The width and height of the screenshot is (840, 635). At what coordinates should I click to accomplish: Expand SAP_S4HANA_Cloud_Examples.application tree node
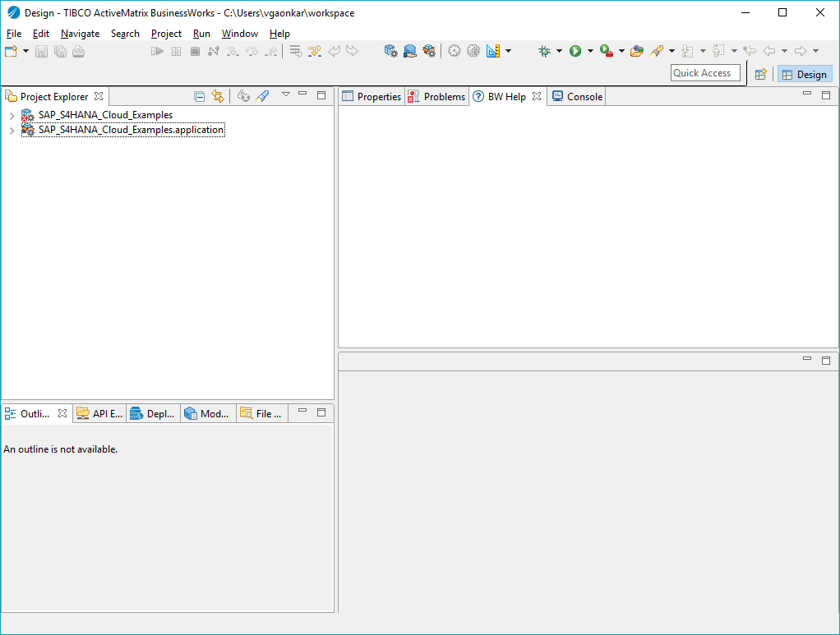point(12,131)
